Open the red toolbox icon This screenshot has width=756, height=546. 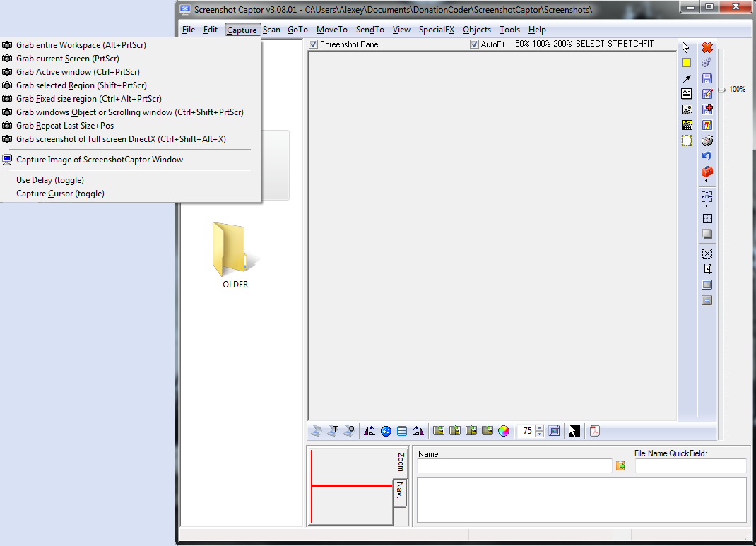click(x=707, y=172)
